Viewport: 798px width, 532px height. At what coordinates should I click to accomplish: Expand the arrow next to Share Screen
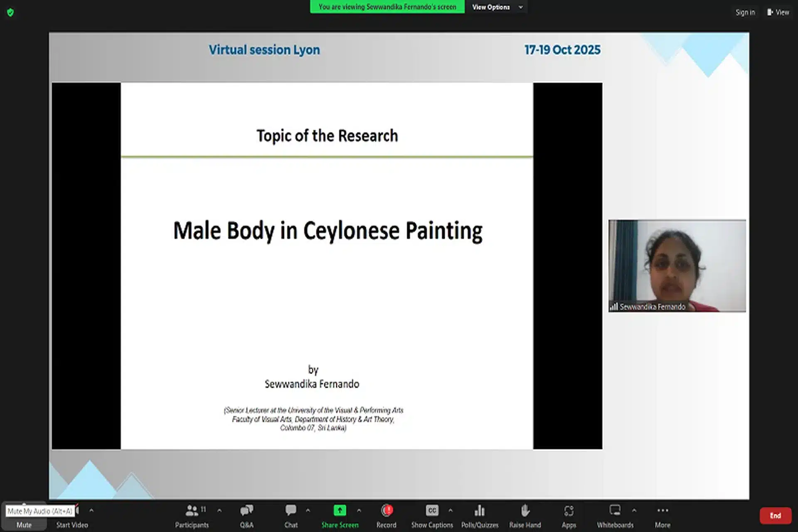(359, 510)
